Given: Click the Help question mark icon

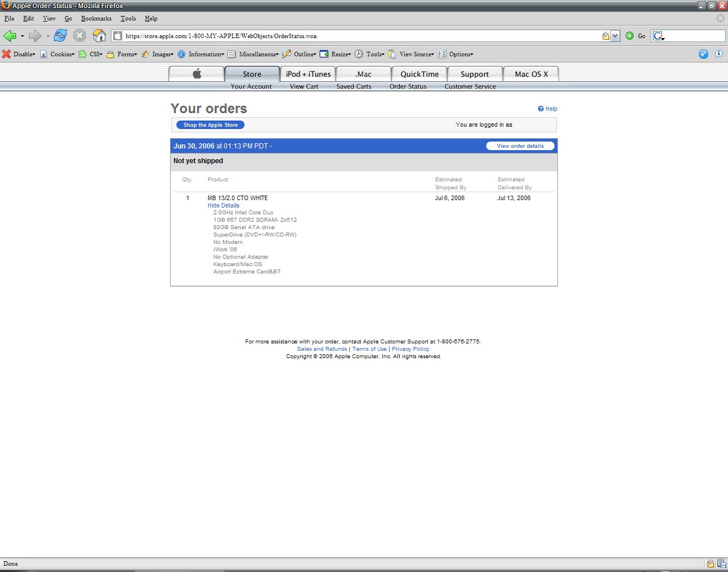Looking at the screenshot, I should pos(541,109).
